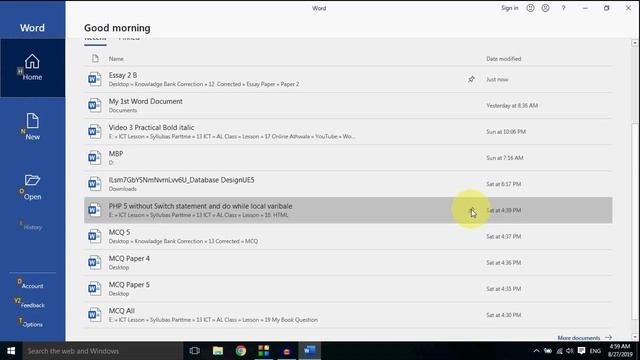640x360 pixels.
Task: Show hidden system tray icons
Action: [x=536, y=351]
